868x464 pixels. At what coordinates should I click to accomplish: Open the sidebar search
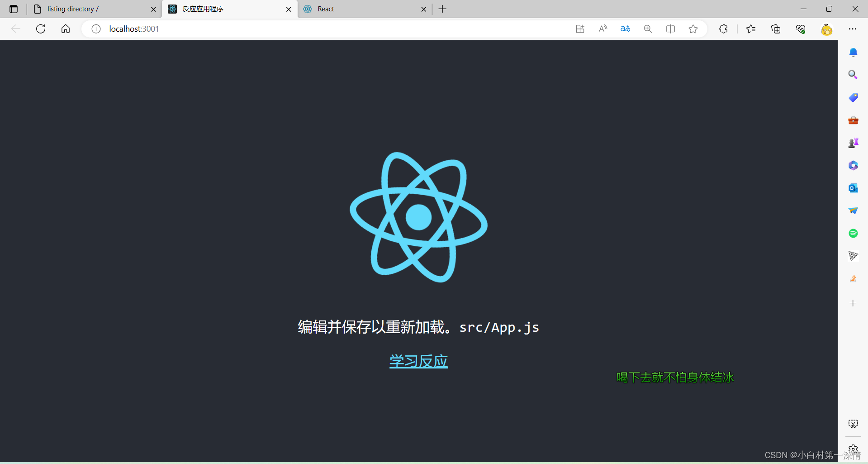click(x=853, y=75)
